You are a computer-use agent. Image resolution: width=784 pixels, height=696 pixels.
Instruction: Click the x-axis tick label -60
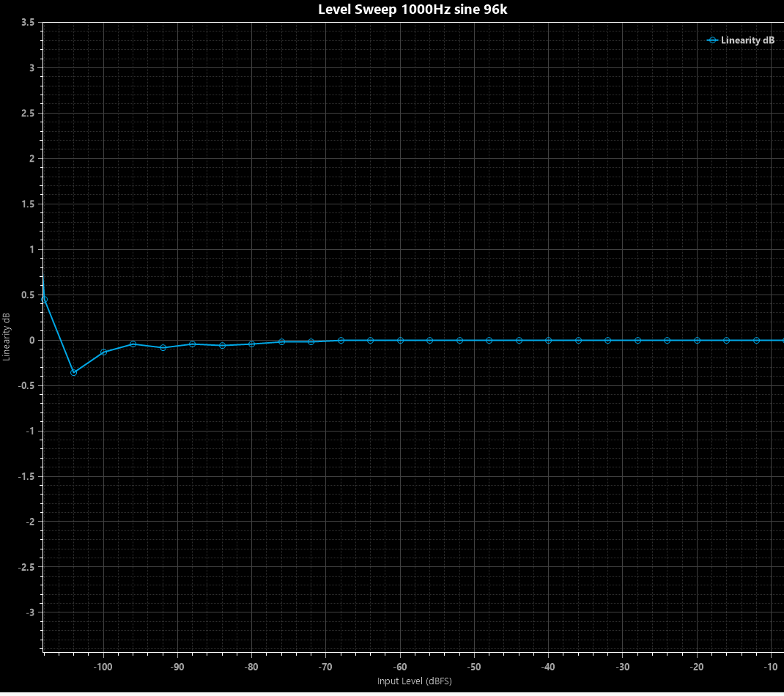click(400, 667)
